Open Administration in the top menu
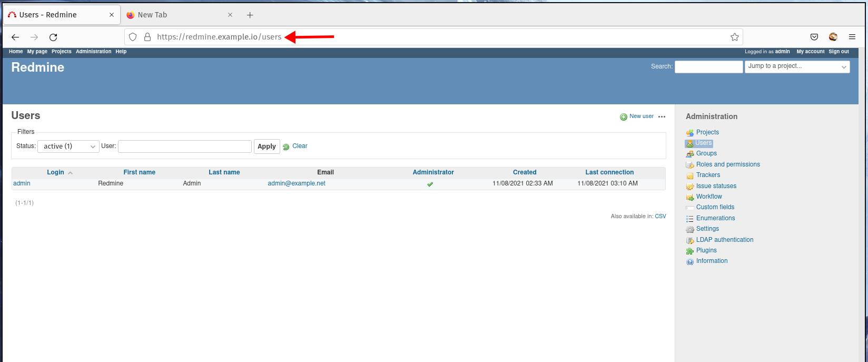The image size is (868, 362). pos(94,52)
